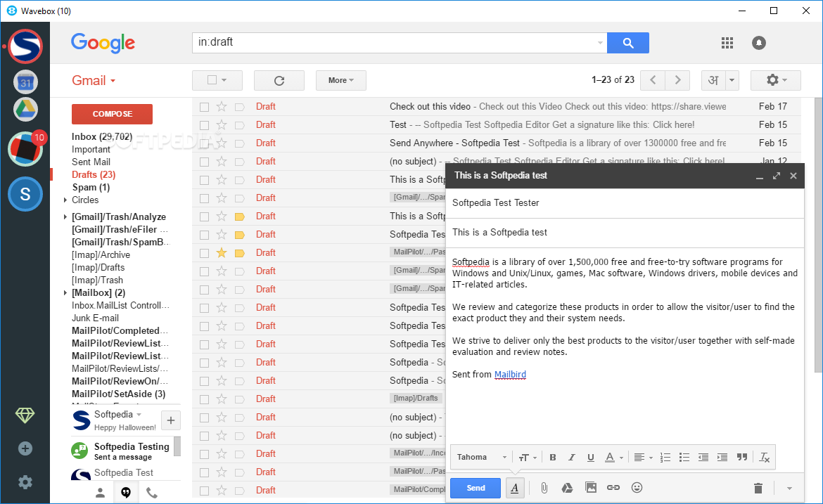Open the Google apps grid
Image resolution: width=823 pixels, height=504 pixels.
click(x=727, y=43)
